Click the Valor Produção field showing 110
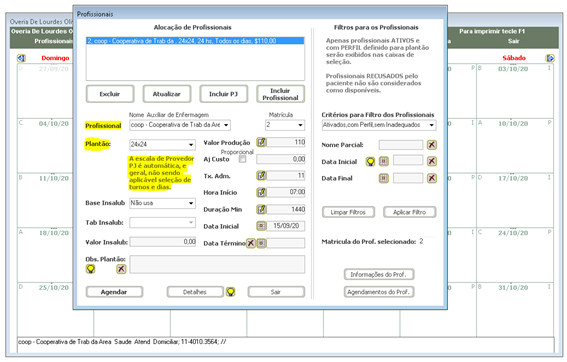567x362 pixels. tap(286, 142)
